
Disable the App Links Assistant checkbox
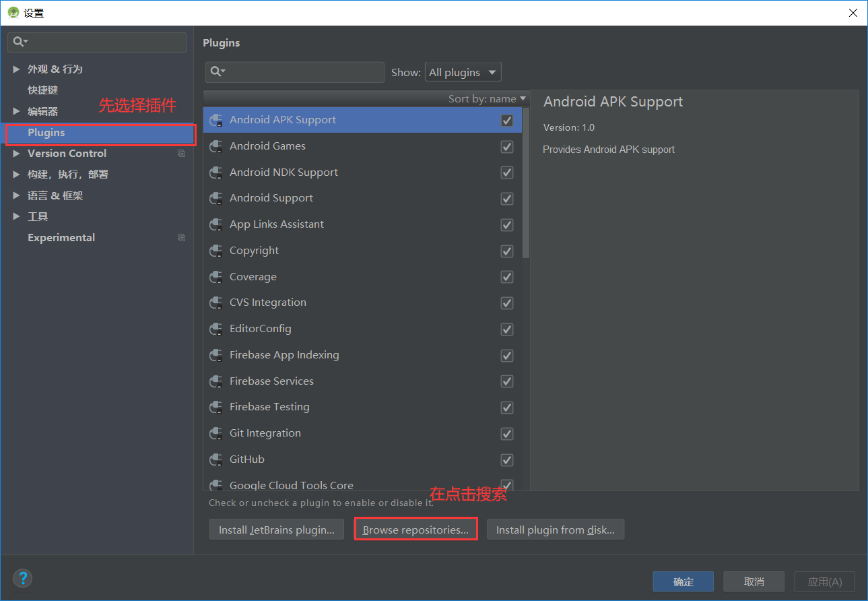point(507,225)
